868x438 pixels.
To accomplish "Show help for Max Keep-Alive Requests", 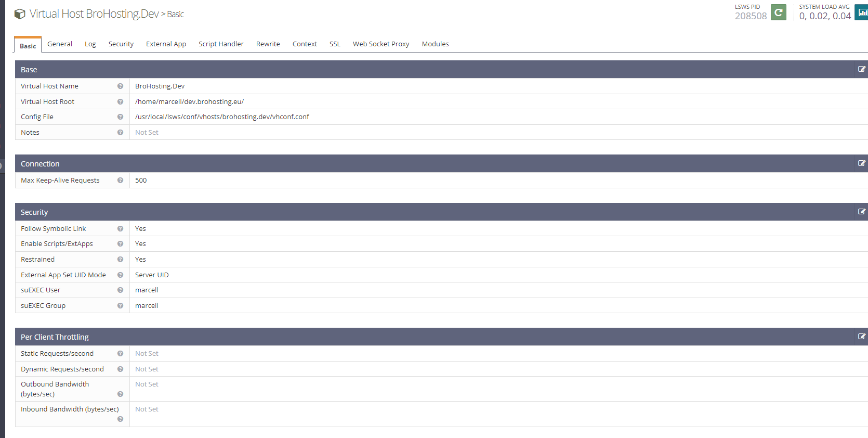I will click(x=120, y=181).
